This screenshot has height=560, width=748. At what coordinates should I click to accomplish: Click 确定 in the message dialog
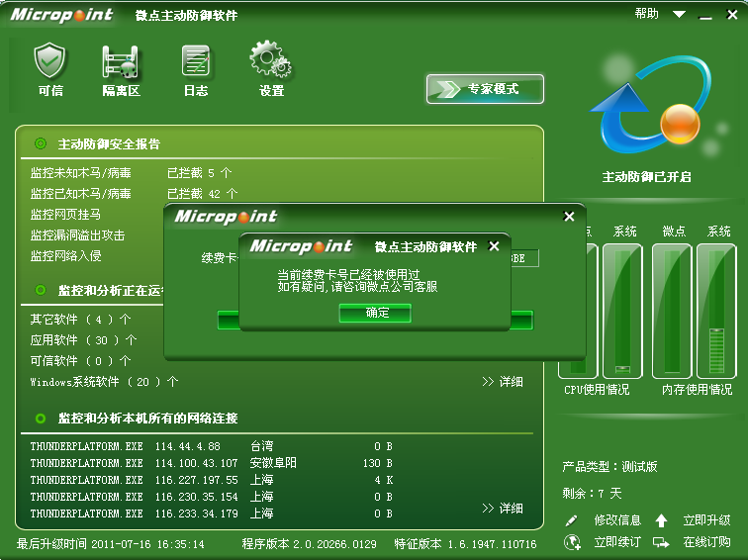click(375, 313)
